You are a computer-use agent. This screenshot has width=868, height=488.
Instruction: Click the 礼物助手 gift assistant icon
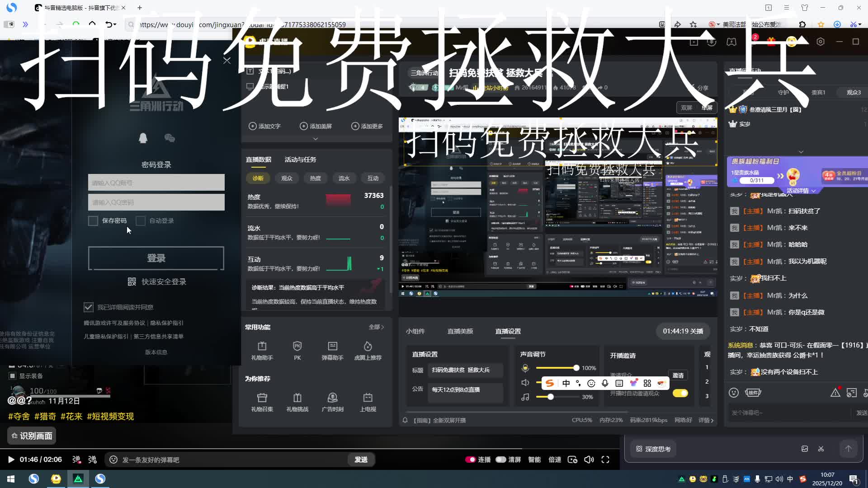(x=262, y=347)
